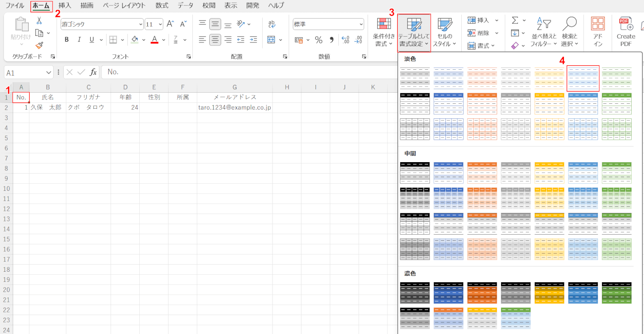Click the wrap text icon

[x=272, y=24]
